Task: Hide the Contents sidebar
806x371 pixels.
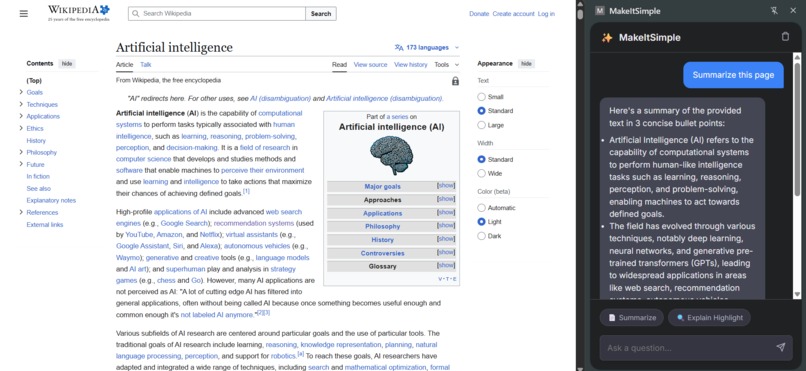Action: 67,64
